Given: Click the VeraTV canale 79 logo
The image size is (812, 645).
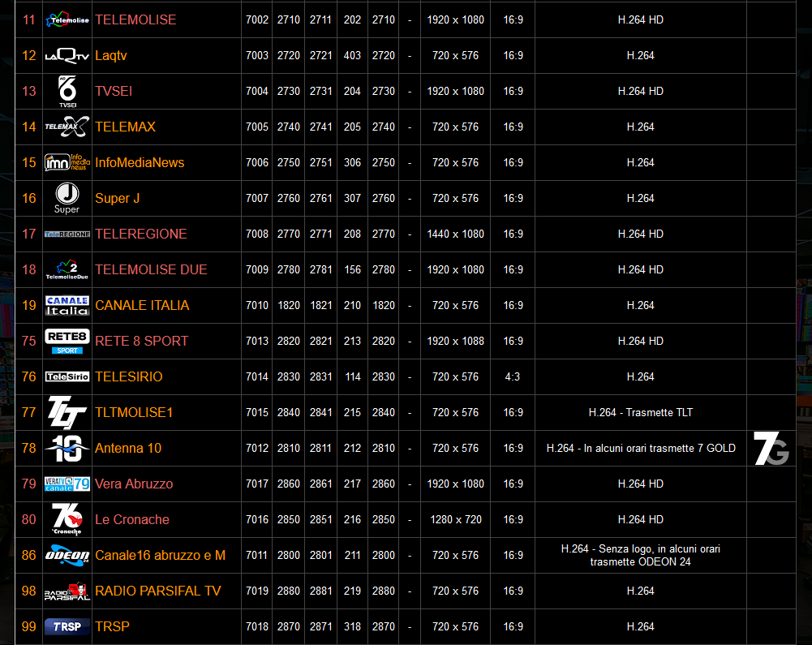Looking at the screenshot, I should (67, 484).
